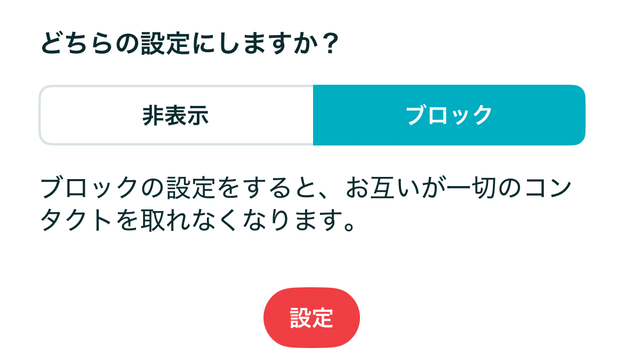Apply the setting via the red pill button
Viewport: 624px width, 364px height.
tap(311, 318)
